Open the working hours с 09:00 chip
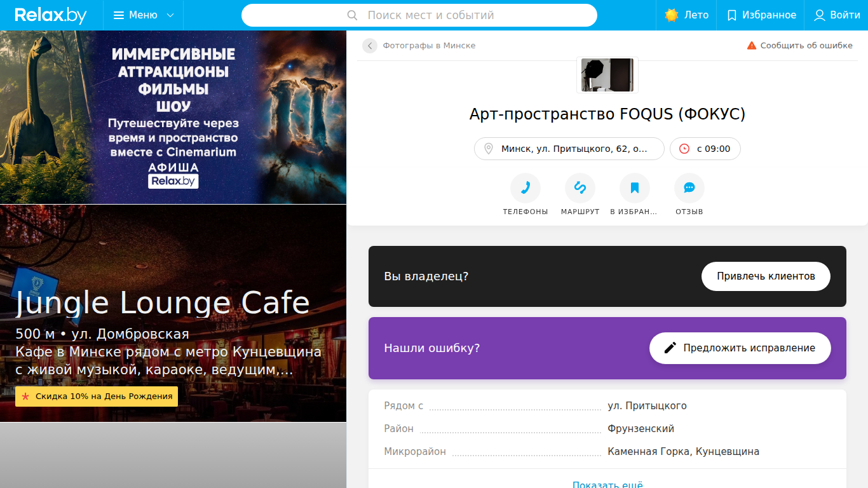Viewport: 868px width, 488px height. (705, 149)
